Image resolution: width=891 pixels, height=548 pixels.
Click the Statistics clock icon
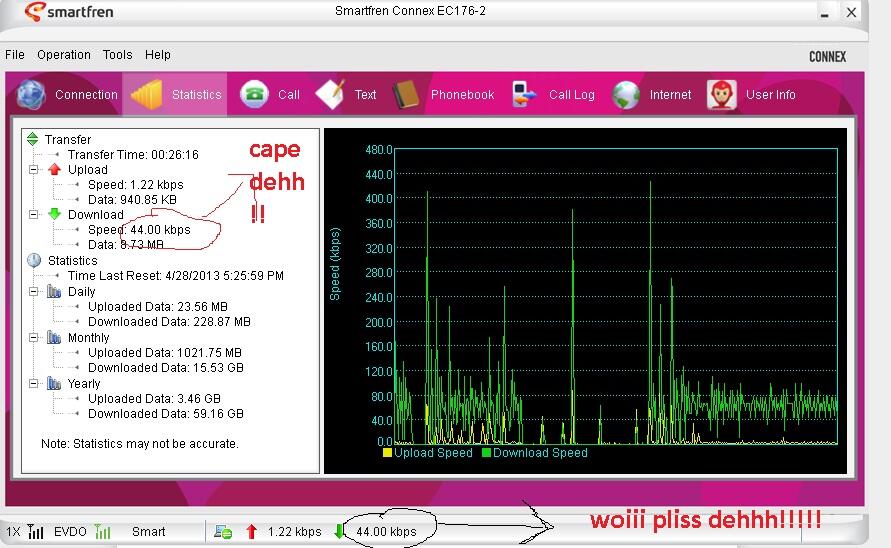click(34, 260)
